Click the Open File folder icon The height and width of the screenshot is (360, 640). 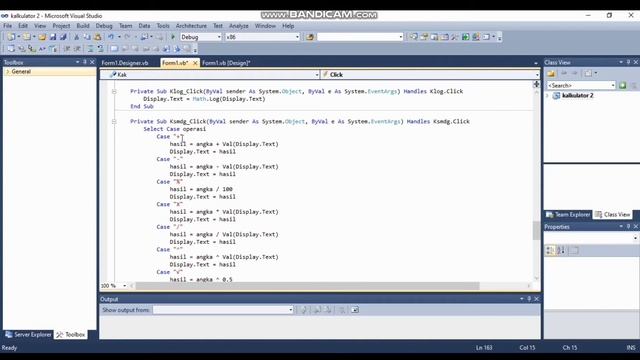pyautogui.click(x=42, y=37)
